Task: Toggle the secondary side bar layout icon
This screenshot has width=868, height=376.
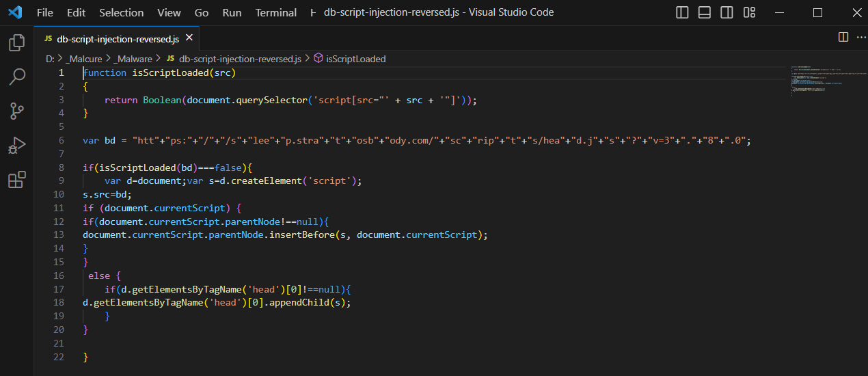Action: click(x=727, y=12)
